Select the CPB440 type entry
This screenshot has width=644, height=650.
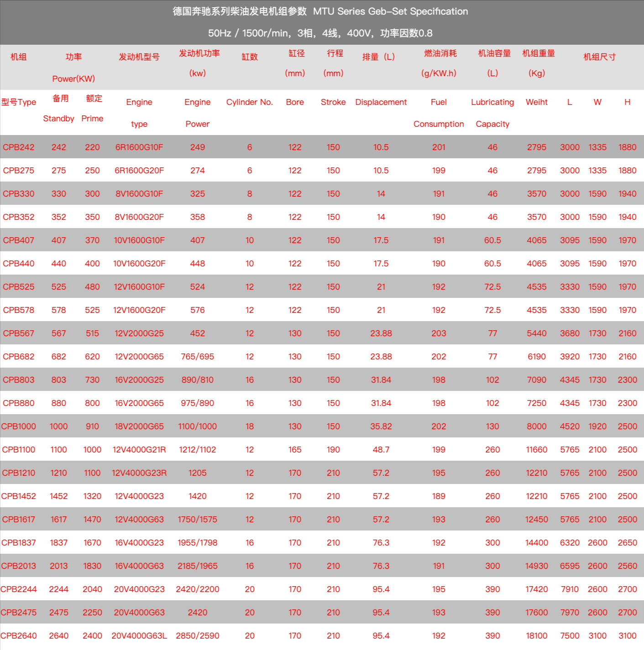[19, 264]
